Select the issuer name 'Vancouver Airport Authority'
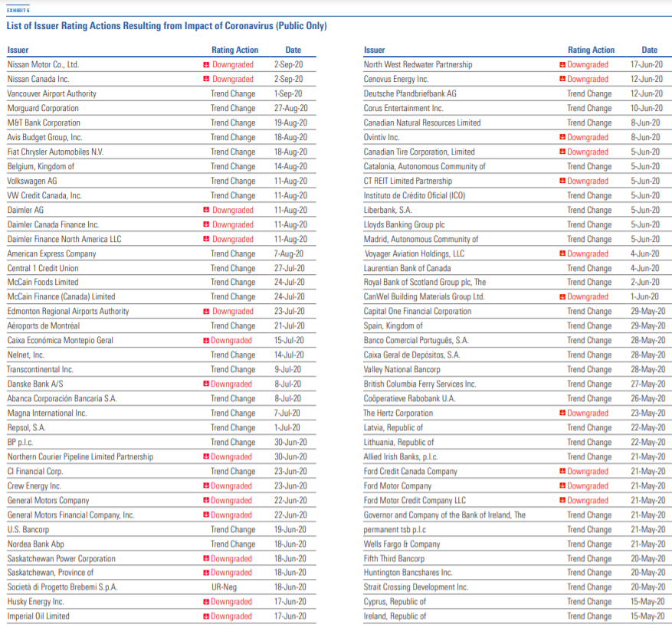 [x=52, y=94]
